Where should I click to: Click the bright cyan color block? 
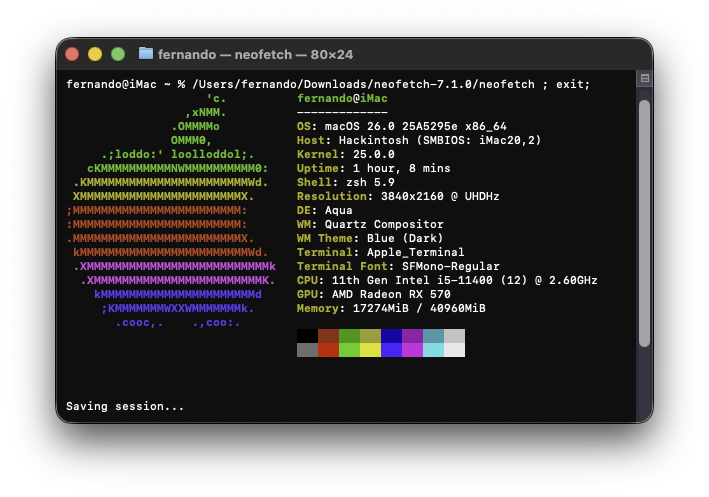434,350
